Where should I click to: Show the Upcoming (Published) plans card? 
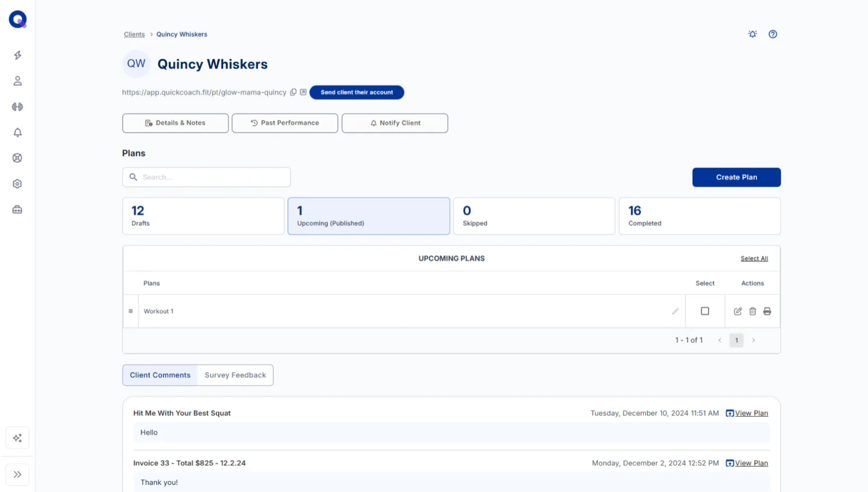[369, 216]
